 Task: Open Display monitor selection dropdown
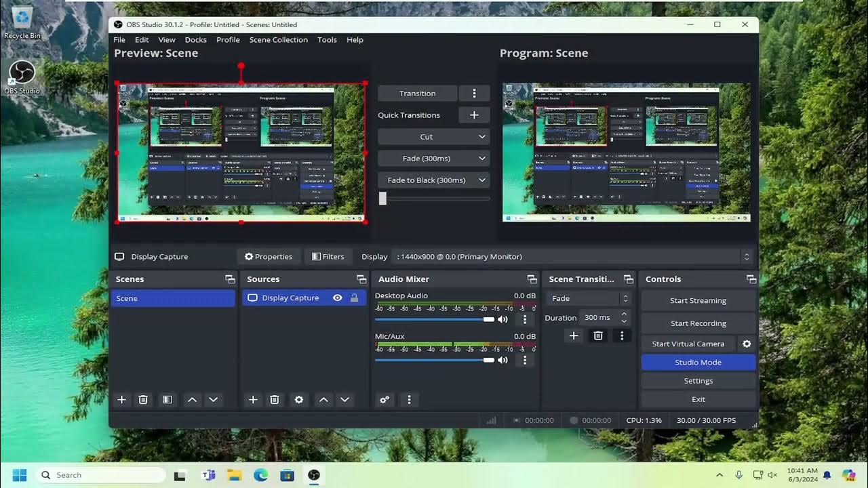(573, 257)
